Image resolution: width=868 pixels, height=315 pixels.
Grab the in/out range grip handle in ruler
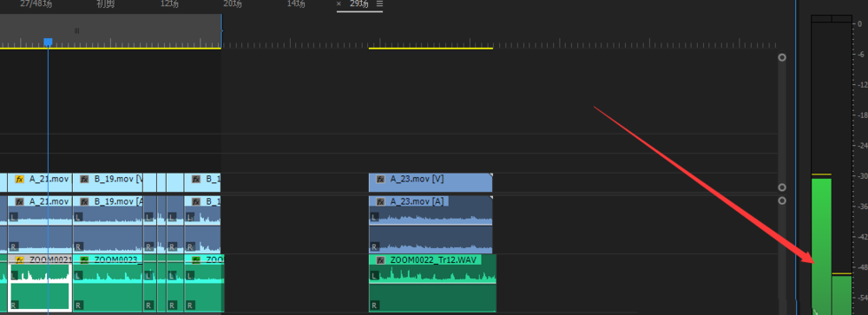click(76, 31)
